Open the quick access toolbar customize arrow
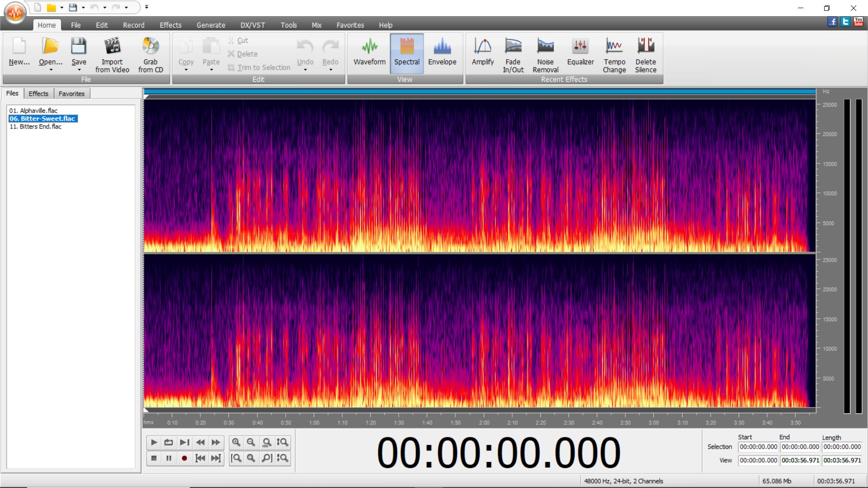The width and height of the screenshot is (868, 488). point(146,7)
